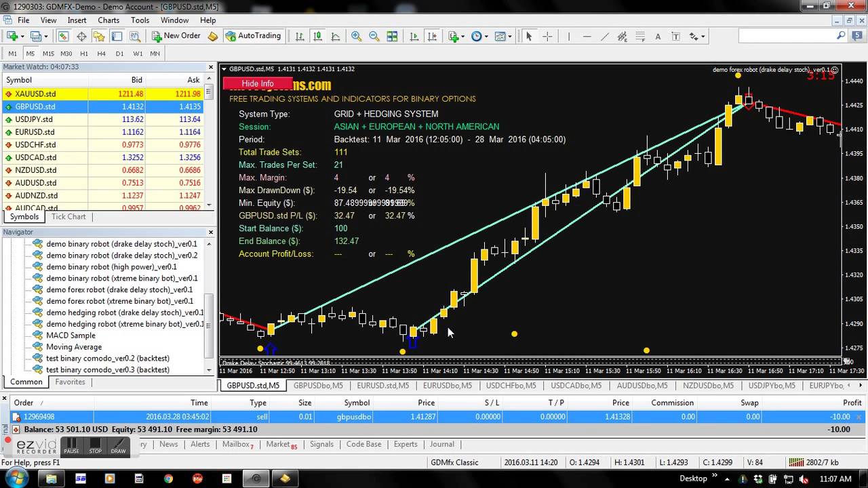Image resolution: width=868 pixels, height=488 pixels.
Task: Click the Profiles toolbar icon
Action: click(35, 36)
